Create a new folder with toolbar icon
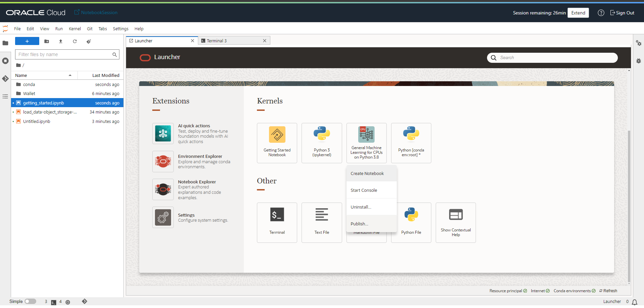Image resolution: width=644 pixels, height=308 pixels. tap(47, 41)
